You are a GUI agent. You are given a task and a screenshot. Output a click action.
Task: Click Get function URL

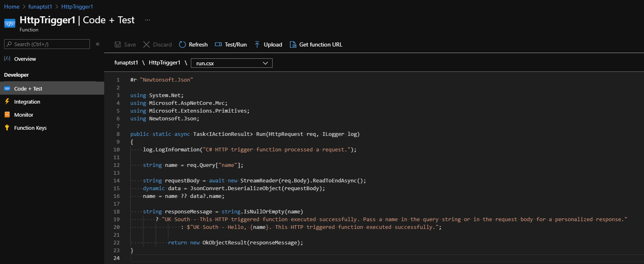pos(316,44)
